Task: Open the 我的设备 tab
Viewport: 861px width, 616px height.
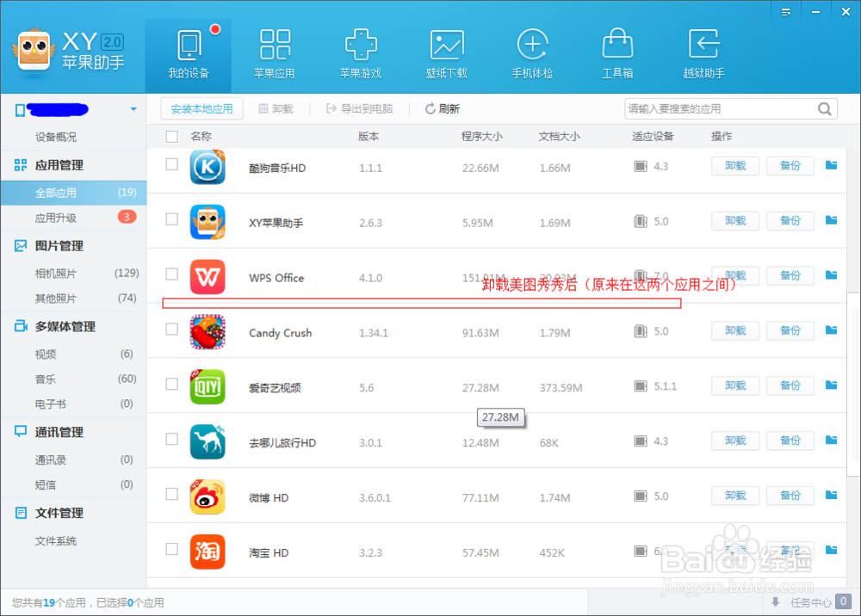Action: (189, 55)
